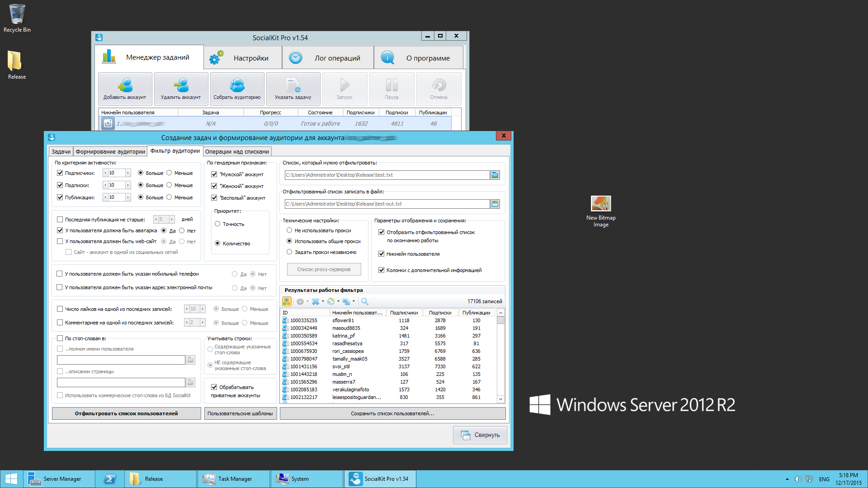Screen dimensions: 868x488
Task: Click folder icon beside page-description stop-words field
Action: [x=190, y=382]
